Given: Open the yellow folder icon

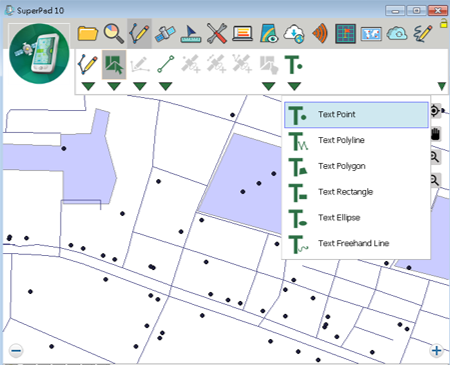Looking at the screenshot, I should [x=88, y=34].
